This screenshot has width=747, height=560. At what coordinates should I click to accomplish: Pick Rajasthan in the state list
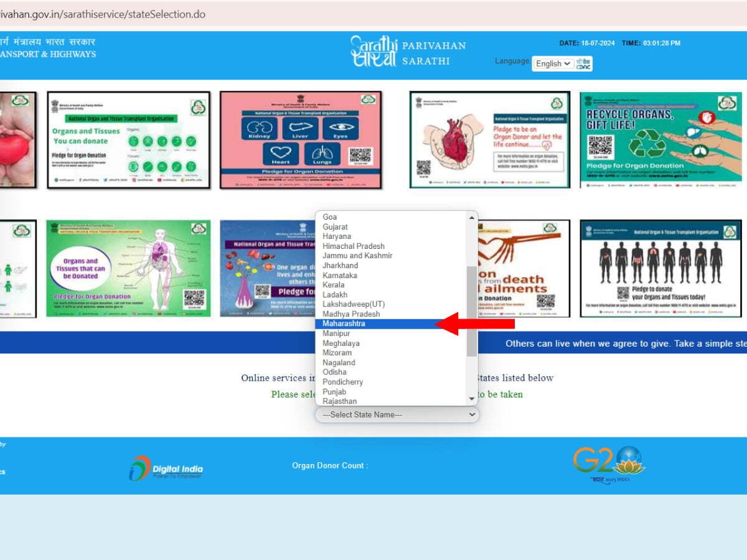[x=340, y=401]
